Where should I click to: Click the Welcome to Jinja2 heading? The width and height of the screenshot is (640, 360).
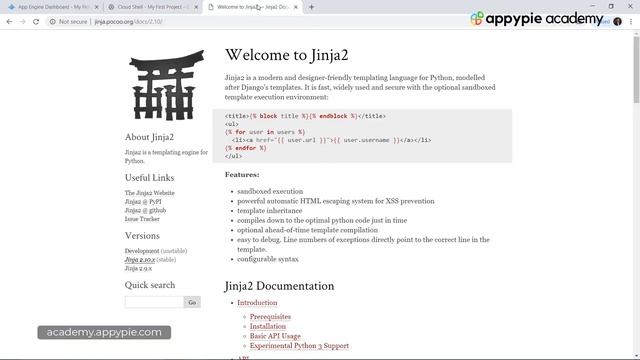coord(287,55)
